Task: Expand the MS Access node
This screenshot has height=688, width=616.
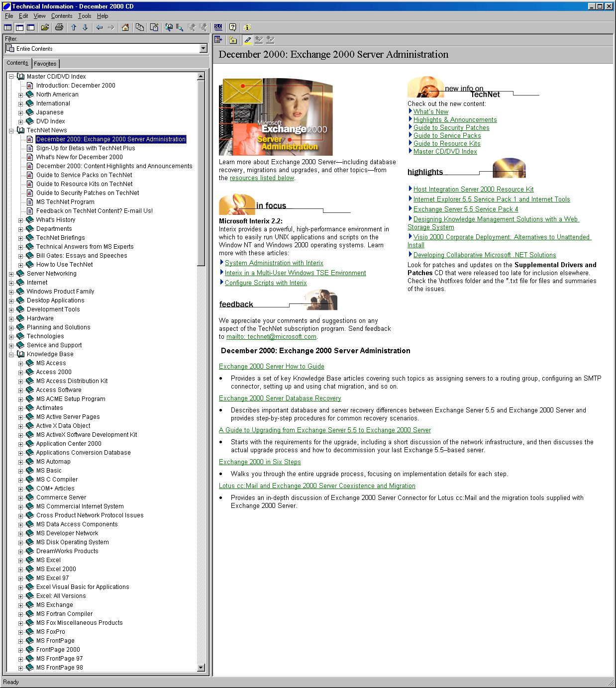Action: tap(20, 364)
